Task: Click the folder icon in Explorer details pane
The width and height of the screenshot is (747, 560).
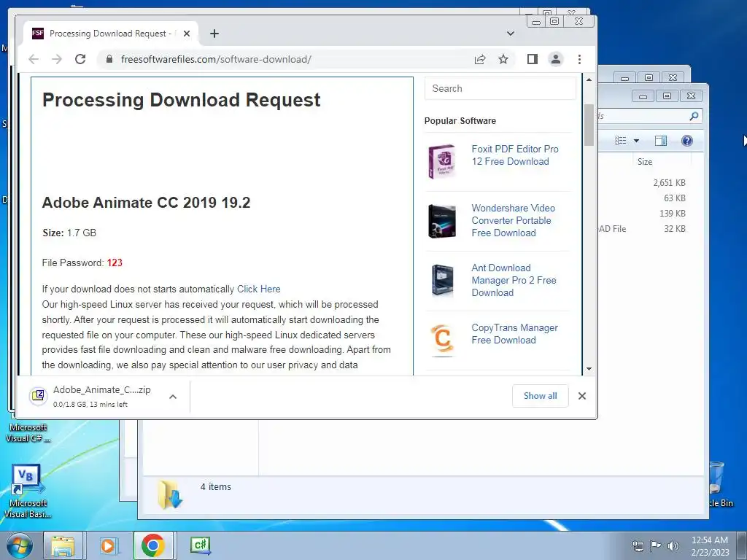Action: click(x=169, y=494)
